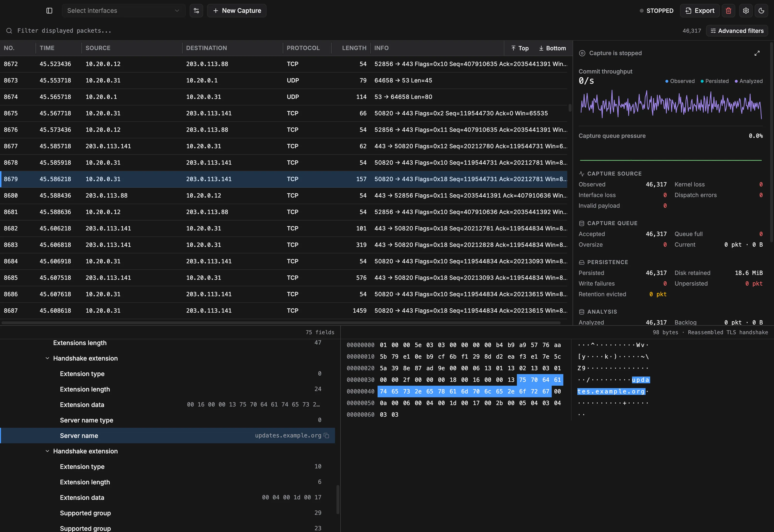Select the Server name field row
Image resolution: width=774 pixels, height=532 pixels.
[167, 436]
